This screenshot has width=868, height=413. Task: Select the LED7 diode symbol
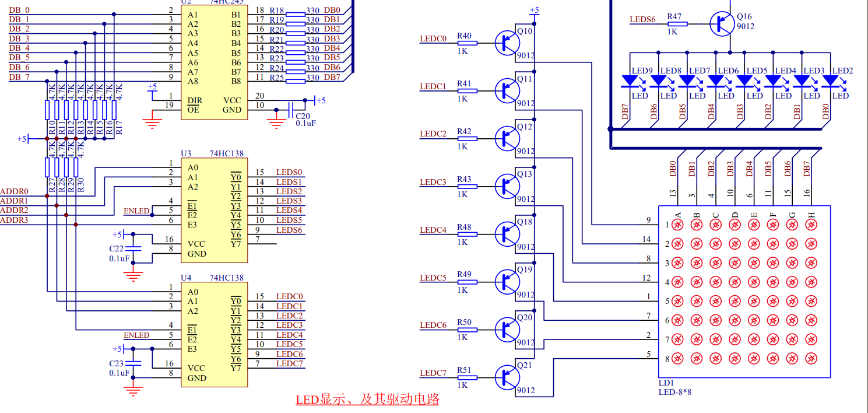click(x=687, y=80)
